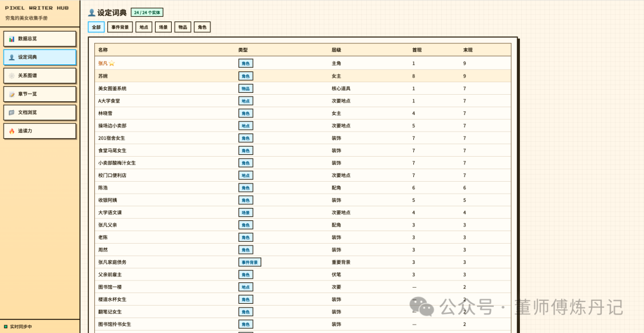Filter entities by 事件背景

coord(120,27)
